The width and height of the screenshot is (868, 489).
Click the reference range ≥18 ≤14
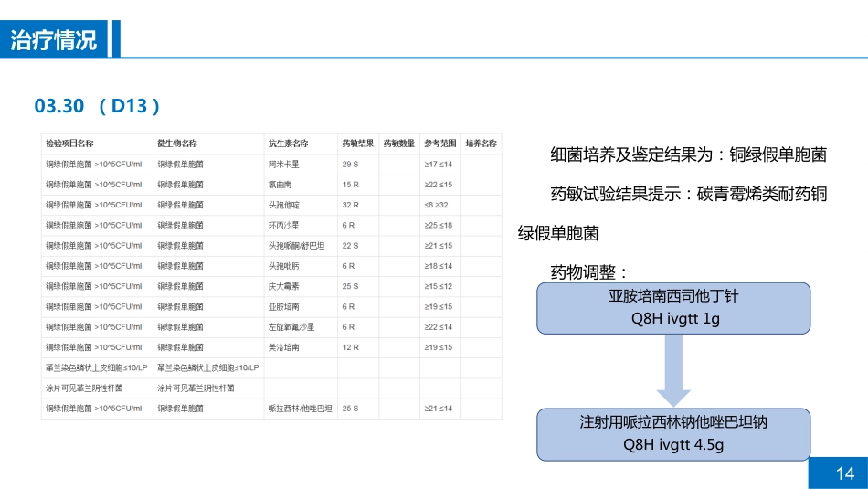tap(439, 266)
